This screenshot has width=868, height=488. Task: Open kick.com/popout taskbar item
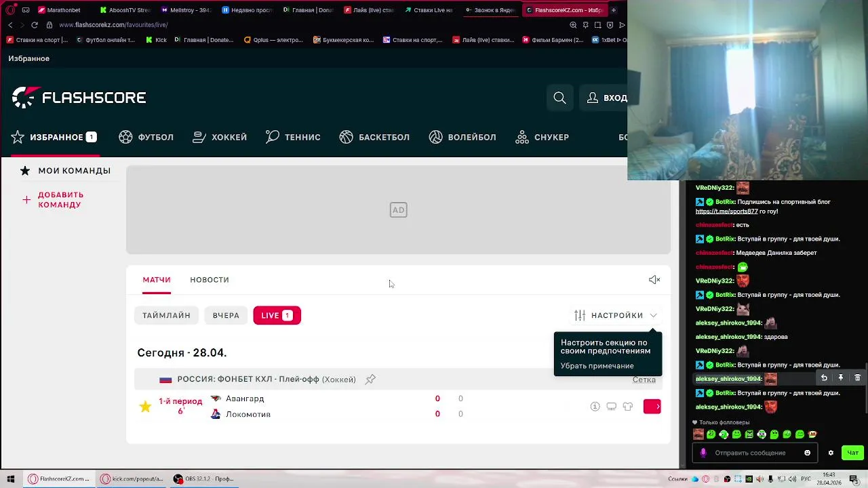pos(132,479)
